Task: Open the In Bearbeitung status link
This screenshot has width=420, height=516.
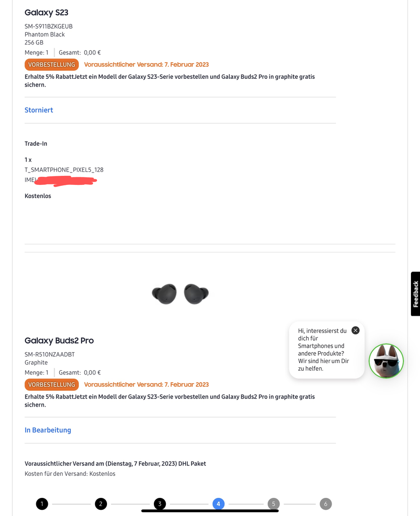Action: click(x=48, y=430)
